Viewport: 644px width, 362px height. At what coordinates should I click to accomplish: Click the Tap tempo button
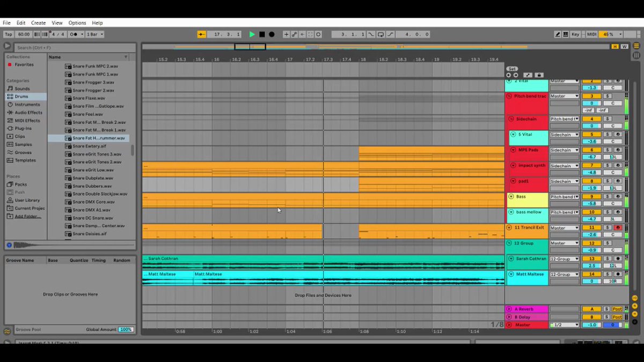pyautogui.click(x=9, y=34)
